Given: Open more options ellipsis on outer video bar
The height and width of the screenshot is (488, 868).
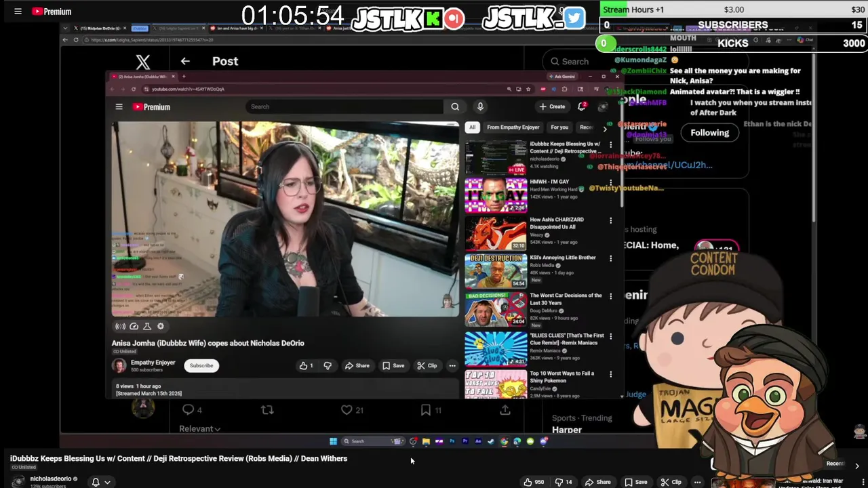Looking at the screenshot, I should (697, 482).
